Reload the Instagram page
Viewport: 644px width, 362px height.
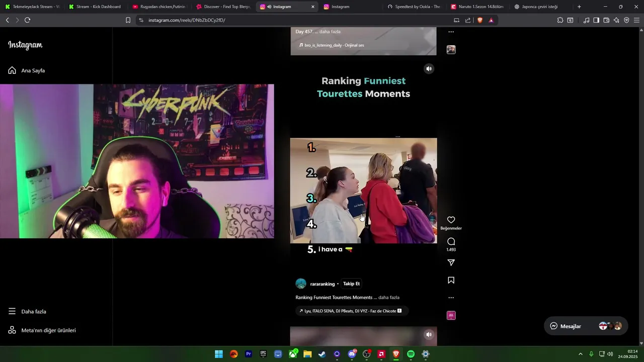tap(27, 20)
